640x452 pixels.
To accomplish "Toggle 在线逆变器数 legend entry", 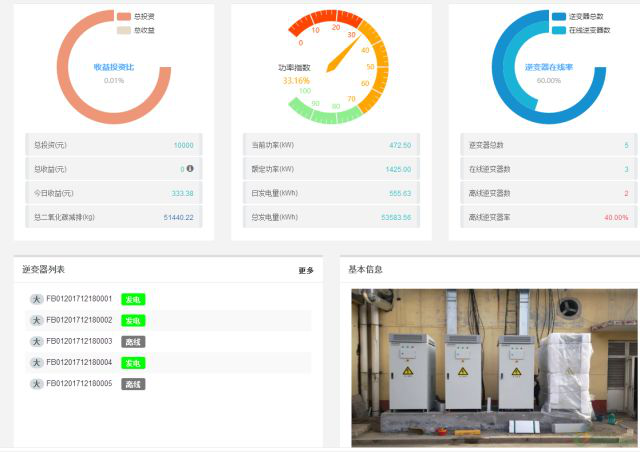I will pyautogui.click(x=581, y=30).
